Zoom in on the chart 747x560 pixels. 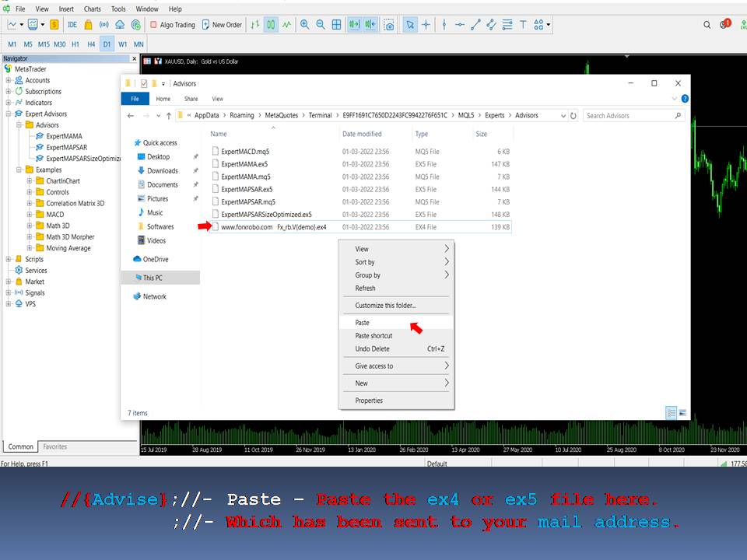304,25
